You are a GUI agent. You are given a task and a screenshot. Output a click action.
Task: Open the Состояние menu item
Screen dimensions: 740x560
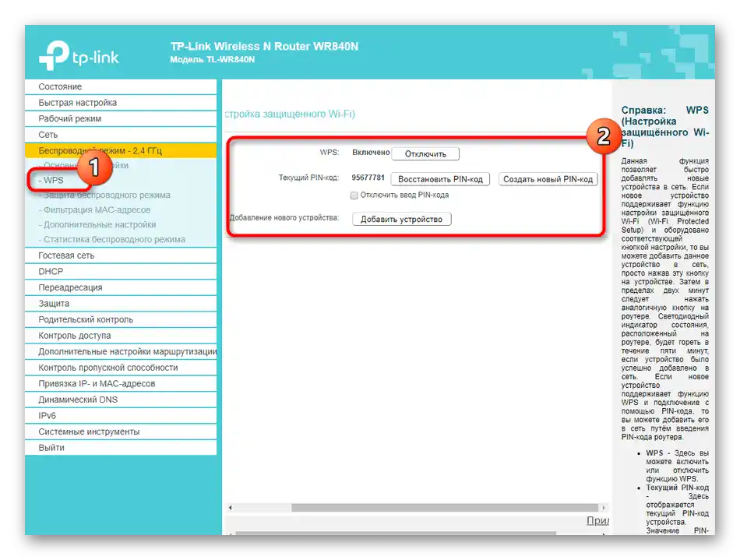[x=121, y=86]
